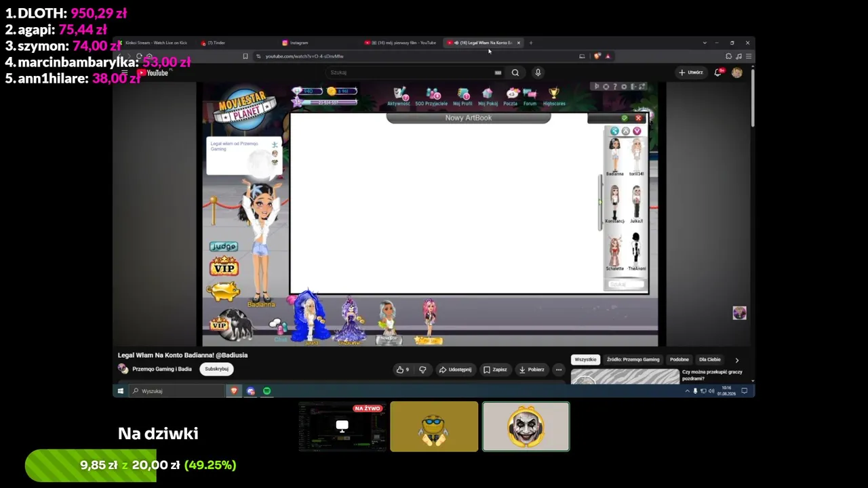Screen dimensions: 868x488
Task: Open a new browser tab
Action: point(531,43)
